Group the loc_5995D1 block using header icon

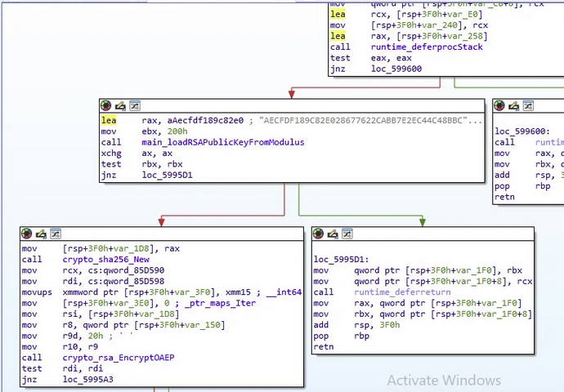click(x=348, y=234)
